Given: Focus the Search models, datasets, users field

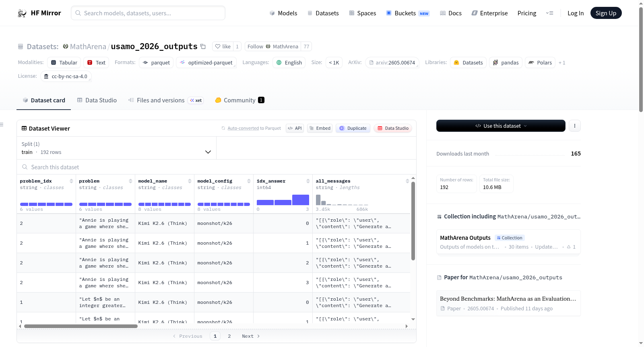Looking at the screenshot, I should pyautogui.click(x=148, y=13).
